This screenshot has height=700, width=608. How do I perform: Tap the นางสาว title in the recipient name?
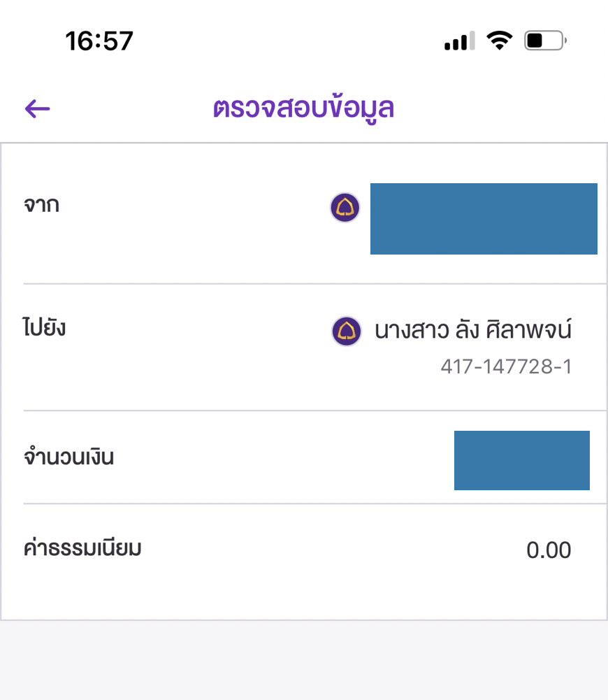(x=409, y=330)
